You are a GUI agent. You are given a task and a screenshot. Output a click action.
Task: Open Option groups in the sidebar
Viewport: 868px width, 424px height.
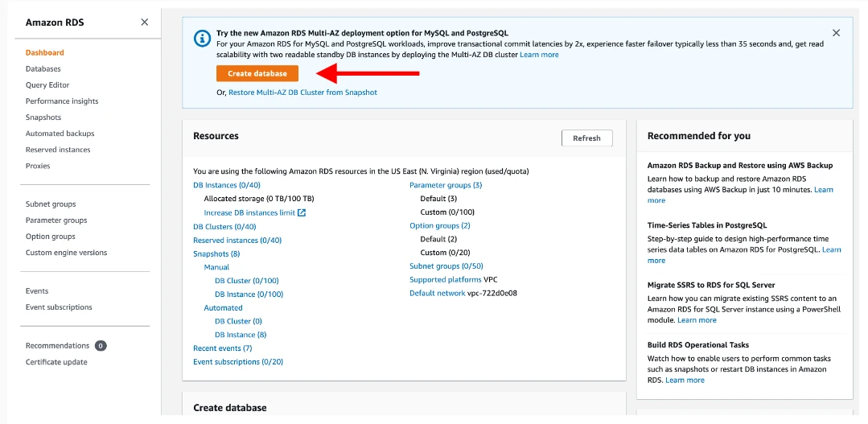(51, 237)
